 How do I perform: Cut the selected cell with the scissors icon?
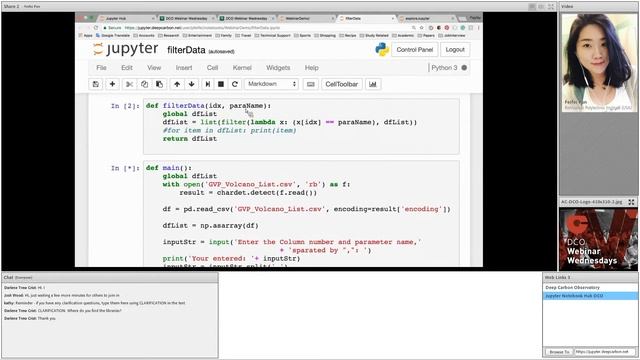pos(129,84)
